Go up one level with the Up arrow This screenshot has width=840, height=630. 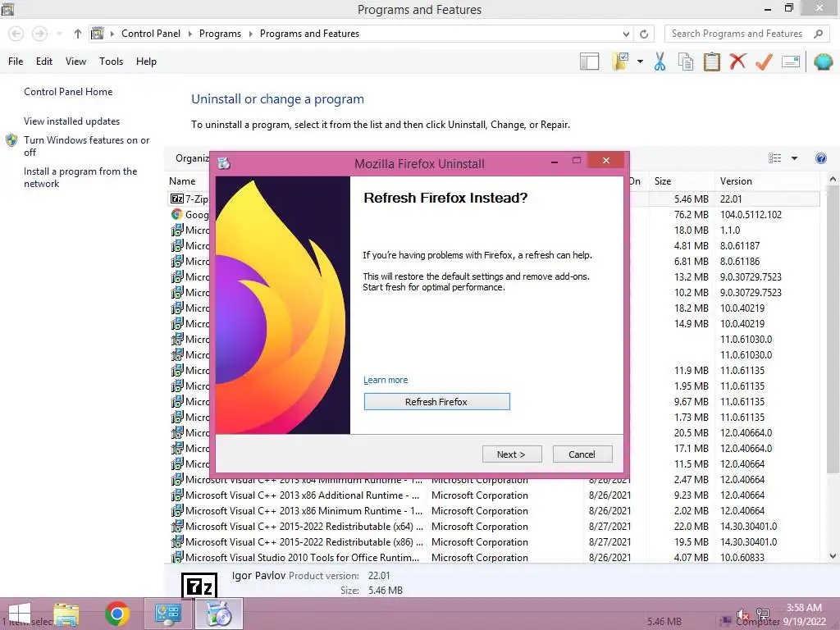click(x=78, y=34)
